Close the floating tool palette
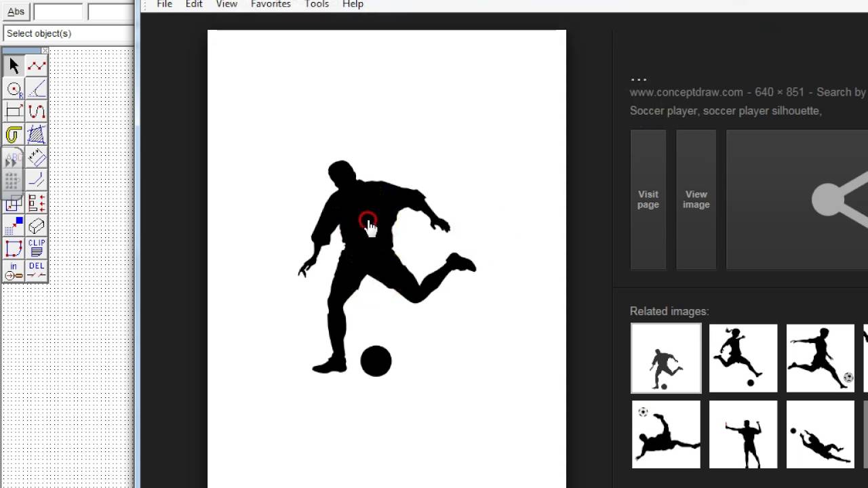 click(x=45, y=50)
